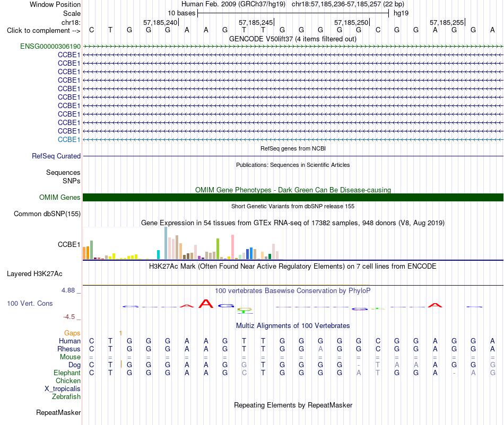The height and width of the screenshot is (425, 504).
Task: Open the RepeatMasker track label
Action: [58, 412]
